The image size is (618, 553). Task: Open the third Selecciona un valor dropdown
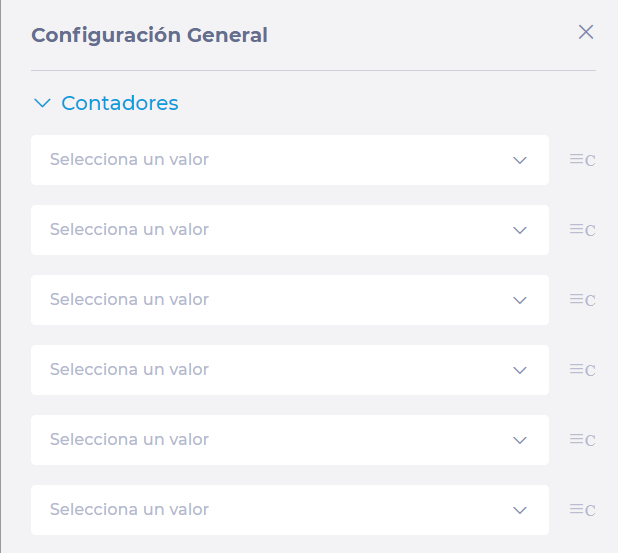tap(290, 300)
